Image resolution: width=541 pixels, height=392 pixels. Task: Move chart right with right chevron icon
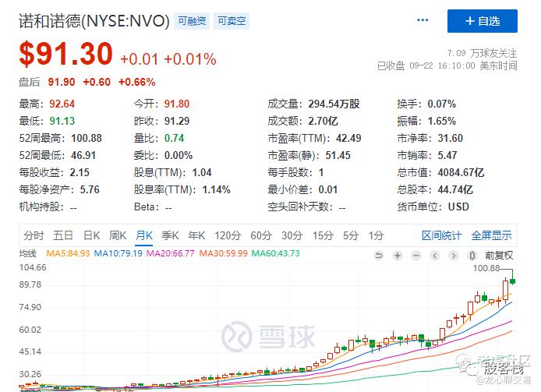454,256
